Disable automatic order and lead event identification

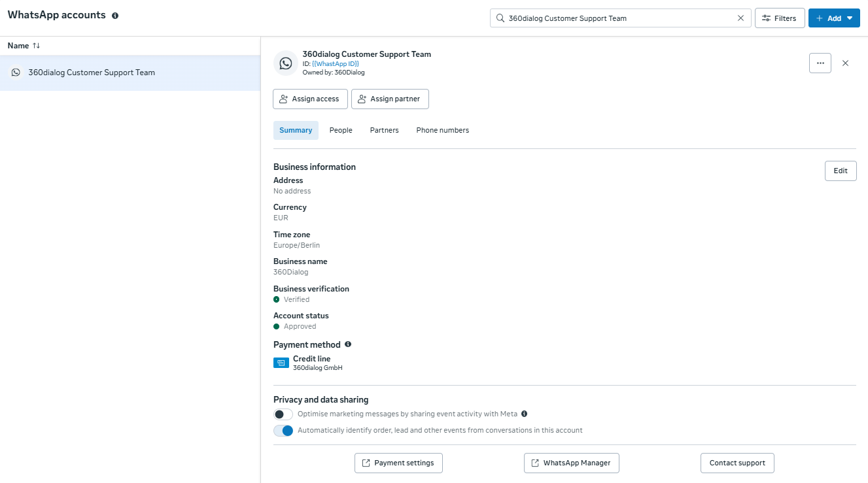(x=283, y=431)
